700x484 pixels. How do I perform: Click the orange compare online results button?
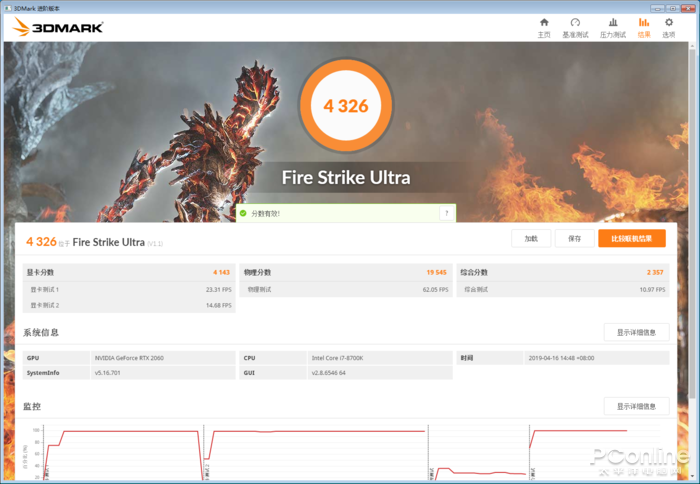pyautogui.click(x=632, y=238)
